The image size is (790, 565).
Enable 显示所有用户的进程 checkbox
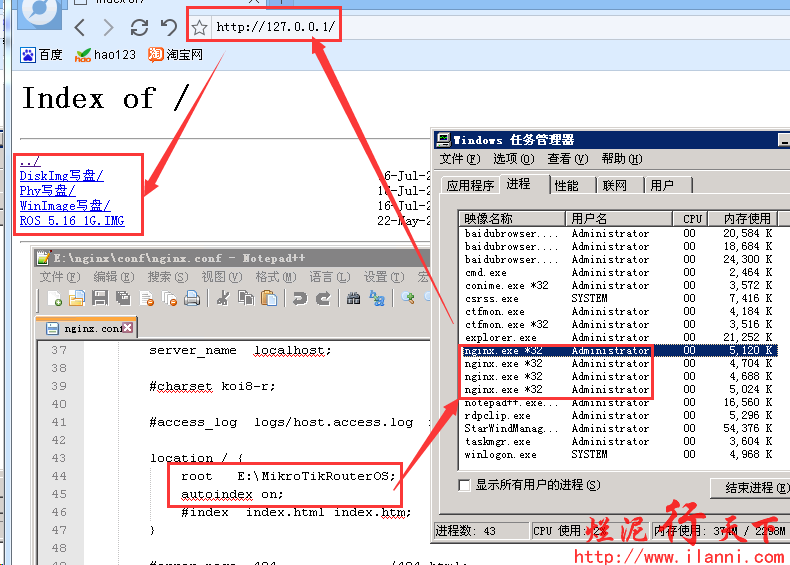(x=464, y=485)
